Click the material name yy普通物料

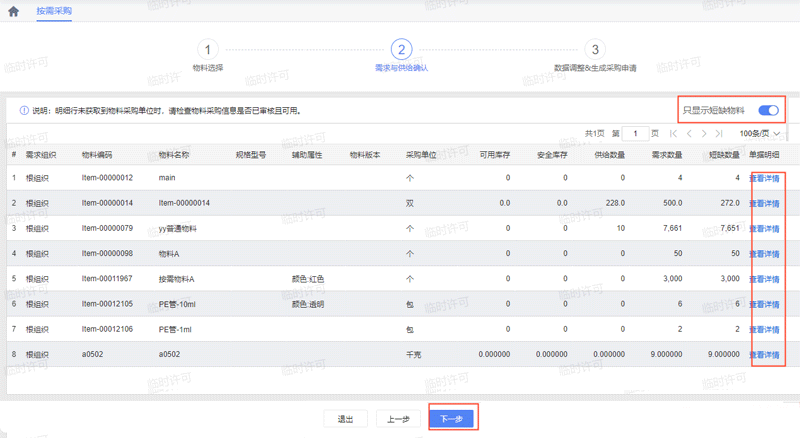click(178, 229)
